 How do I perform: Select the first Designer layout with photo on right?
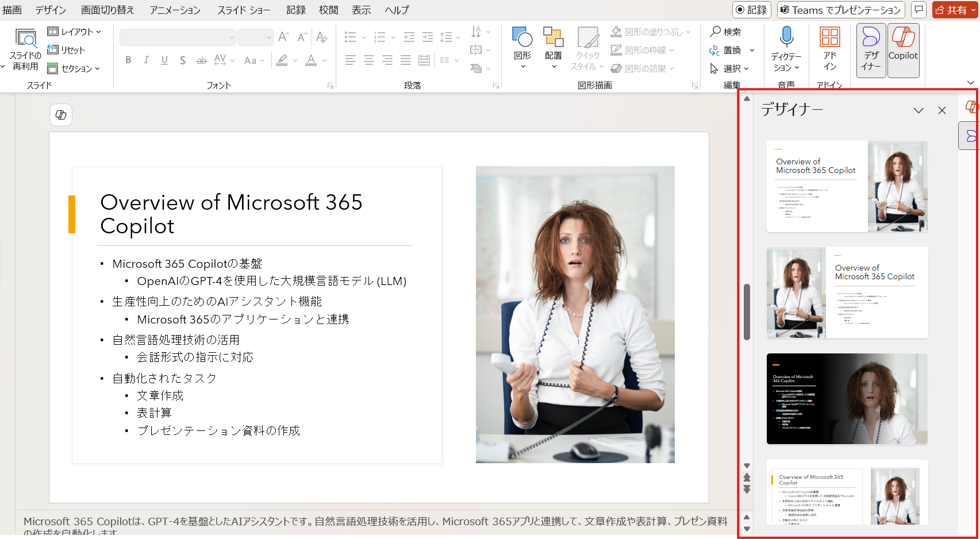(x=847, y=186)
